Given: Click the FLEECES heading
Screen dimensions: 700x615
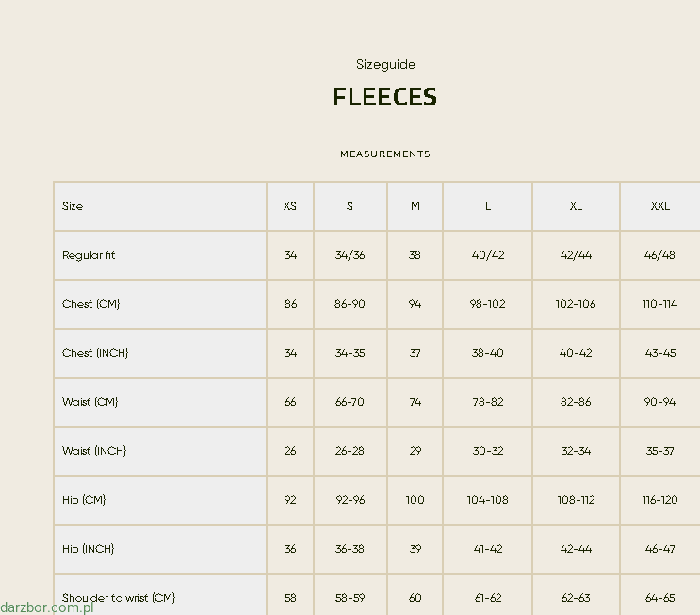Looking at the screenshot, I should pos(384,97).
